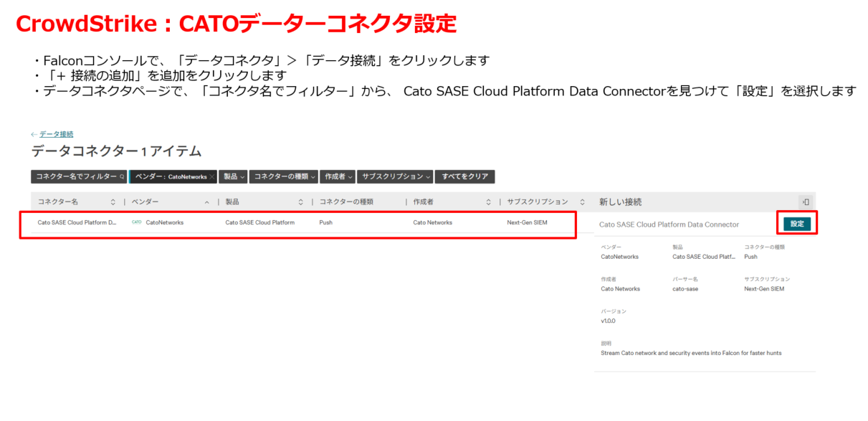Viewport: 868px width, 421px height.
Task: Click the search icon in コネクター名でフィルター
Action: 122,176
